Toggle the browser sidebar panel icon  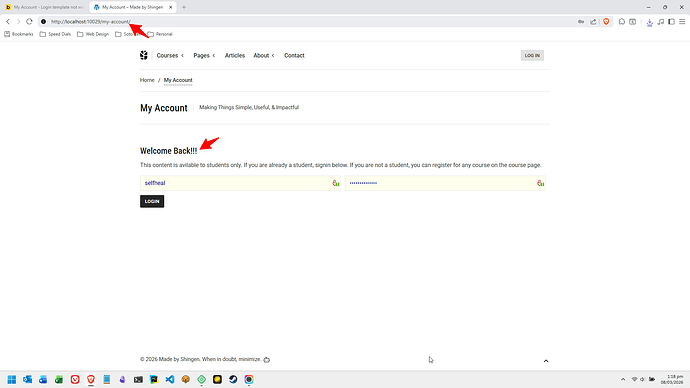click(x=672, y=22)
